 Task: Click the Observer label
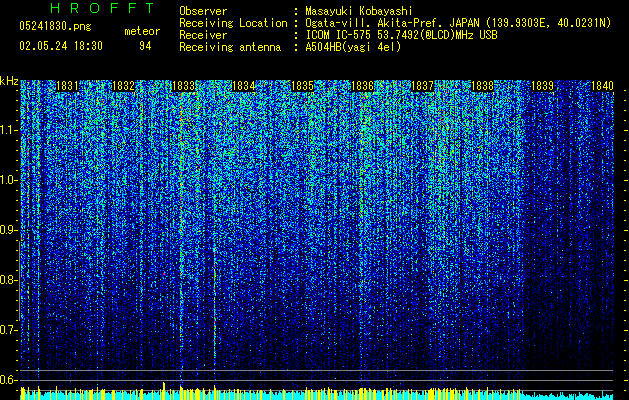point(203,11)
